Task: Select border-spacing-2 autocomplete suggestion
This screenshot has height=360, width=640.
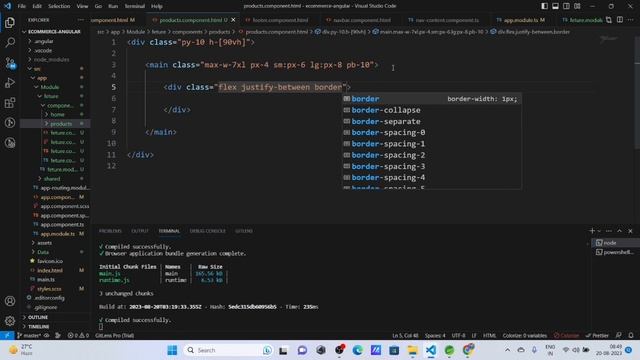Action: point(431,155)
